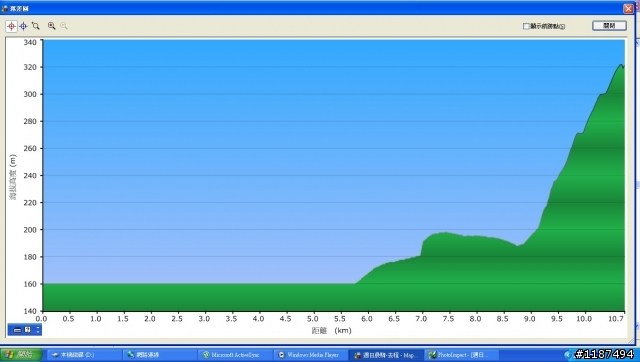Click the IME language bar stepper arrows
Image resolution: width=640 pixels, height=362 pixels.
pyautogui.click(x=38, y=329)
